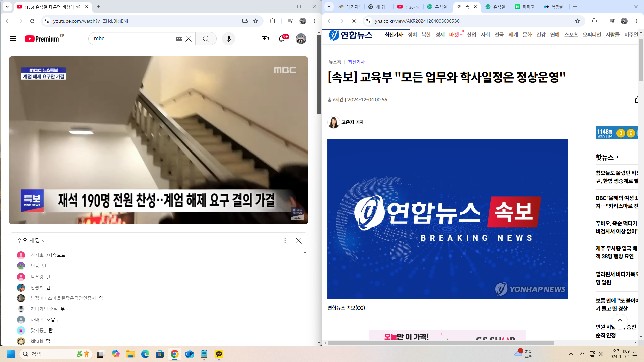
Task: Open the YouTube hamburger guide menu
Action: 13,39
